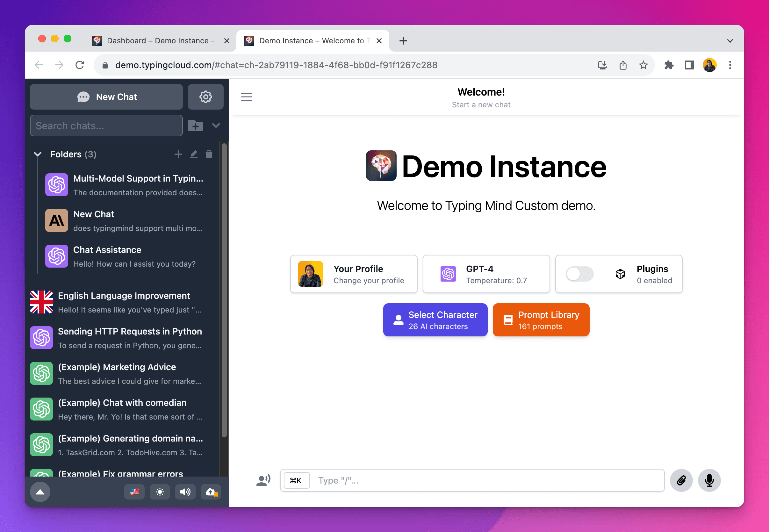The height and width of the screenshot is (532, 769).
Task: Open the hamburger menu in chat header
Action: pos(246,97)
